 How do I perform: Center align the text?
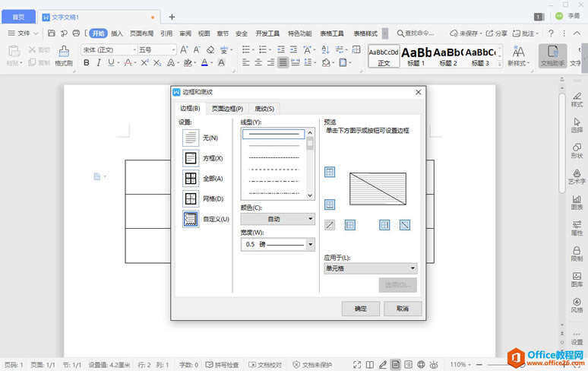[258, 62]
